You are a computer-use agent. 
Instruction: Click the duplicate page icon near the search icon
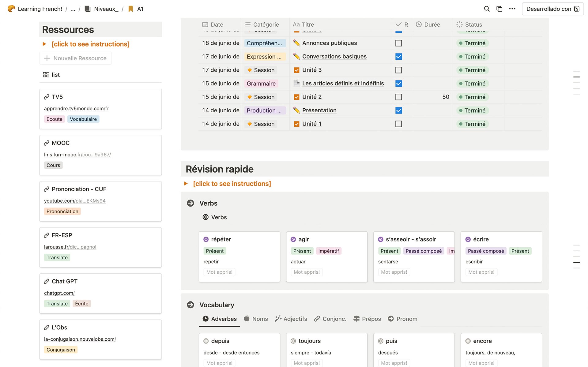click(499, 9)
